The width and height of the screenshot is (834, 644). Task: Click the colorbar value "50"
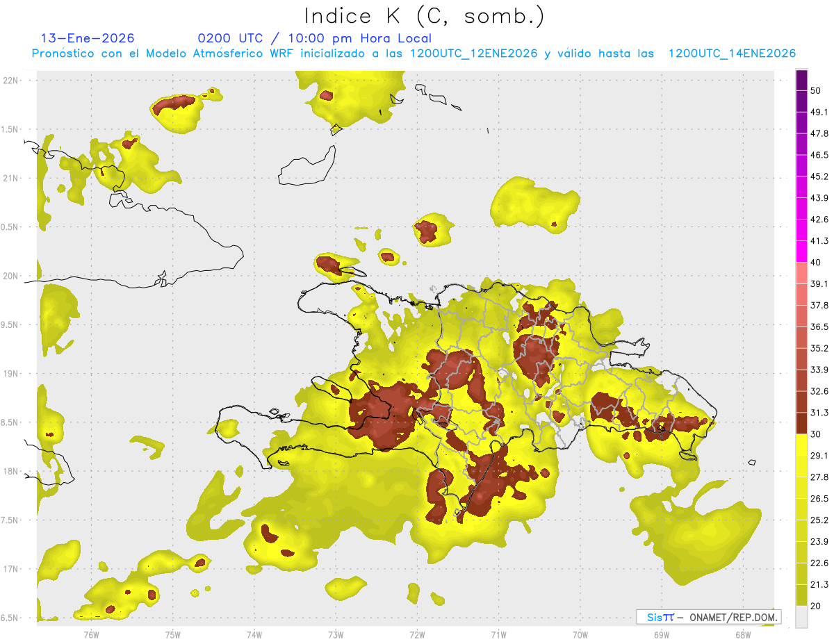(816, 90)
